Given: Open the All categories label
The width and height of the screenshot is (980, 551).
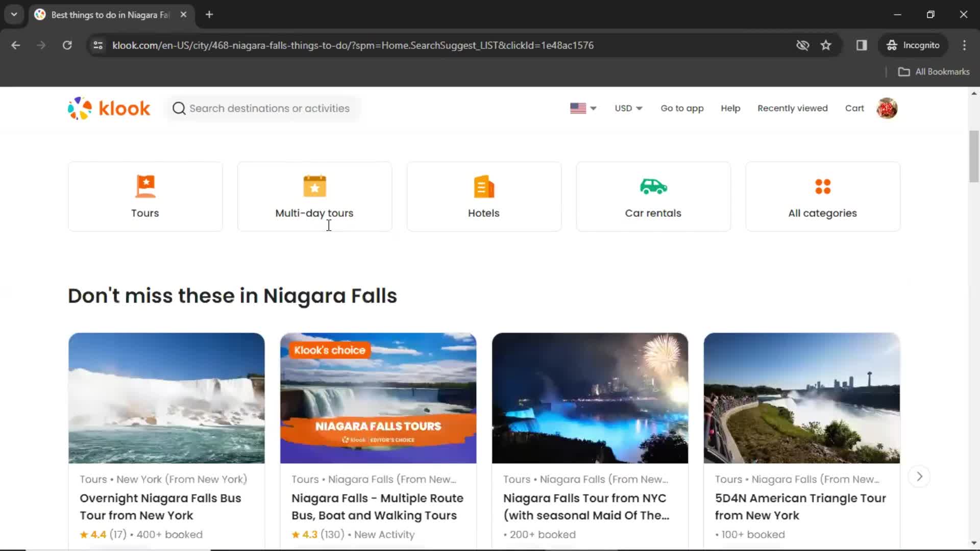Looking at the screenshot, I should [x=823, y=213].
